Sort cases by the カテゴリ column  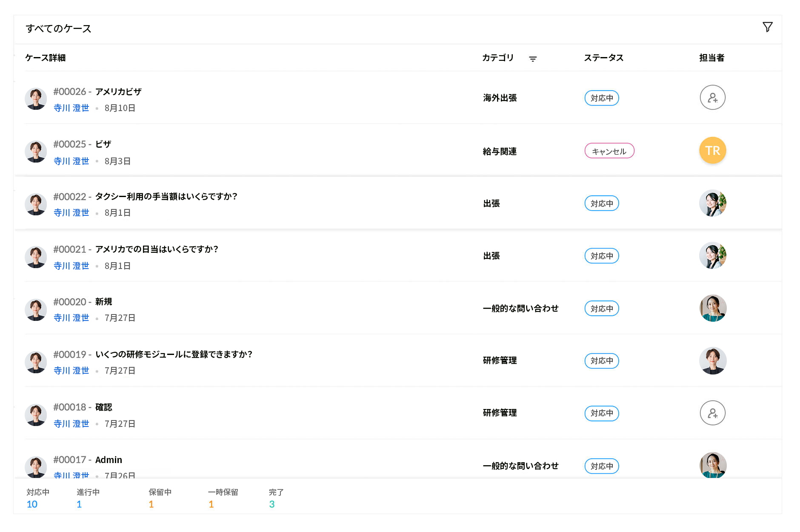pos(497,58)
